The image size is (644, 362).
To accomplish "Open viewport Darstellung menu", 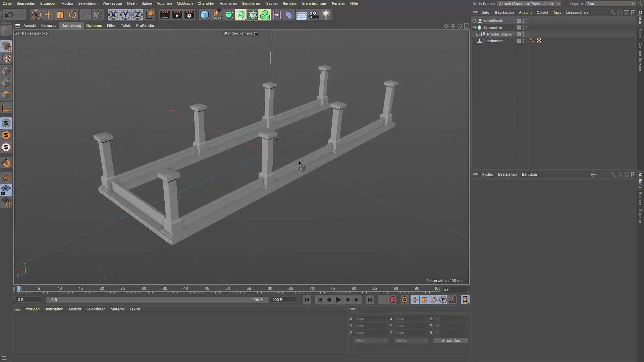I will 71,25.
